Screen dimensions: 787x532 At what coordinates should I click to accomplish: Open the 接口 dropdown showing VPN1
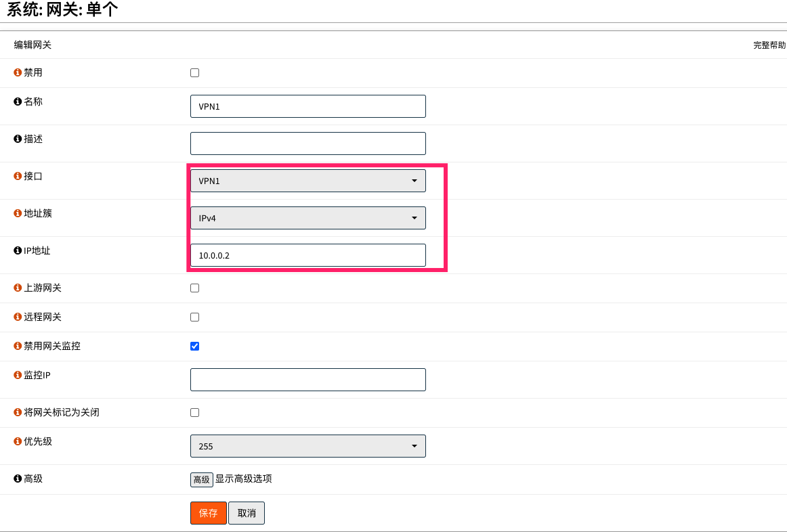[307, 181]
